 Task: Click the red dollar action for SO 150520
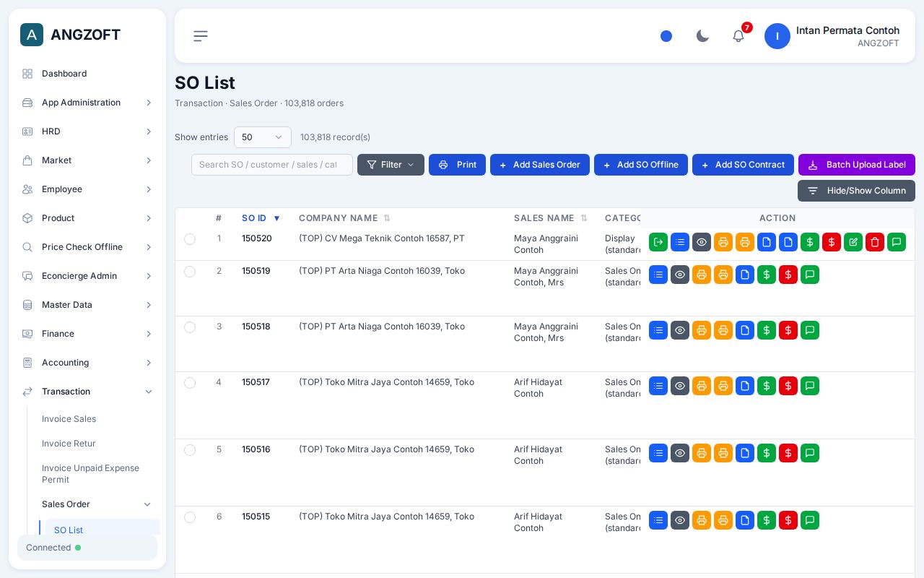pyautogui.click(x=832, y=242)
